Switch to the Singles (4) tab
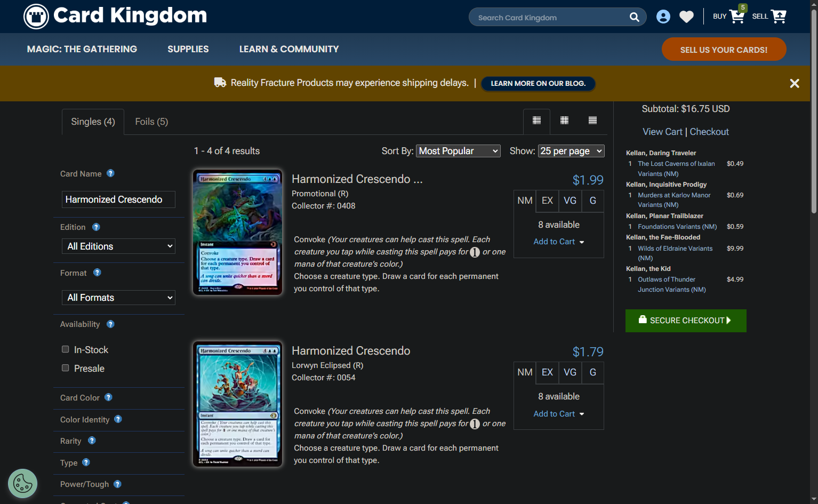The height and width of the screenshot is (504, 818). [x=93, y=122]
